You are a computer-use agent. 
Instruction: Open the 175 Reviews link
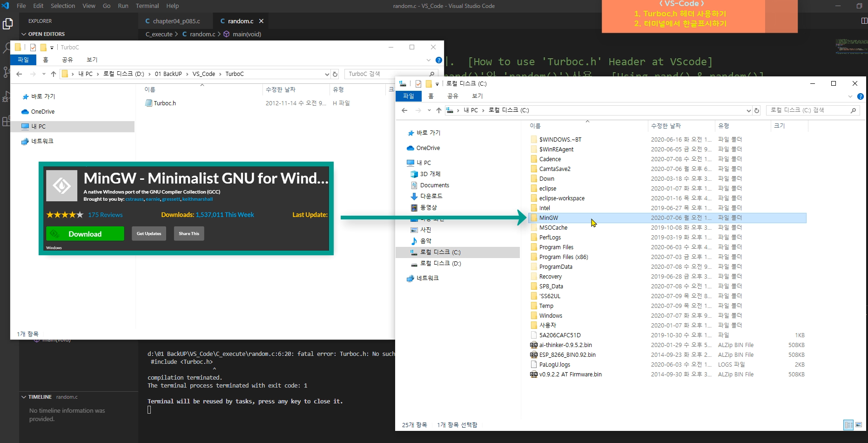tap(105, 215)
